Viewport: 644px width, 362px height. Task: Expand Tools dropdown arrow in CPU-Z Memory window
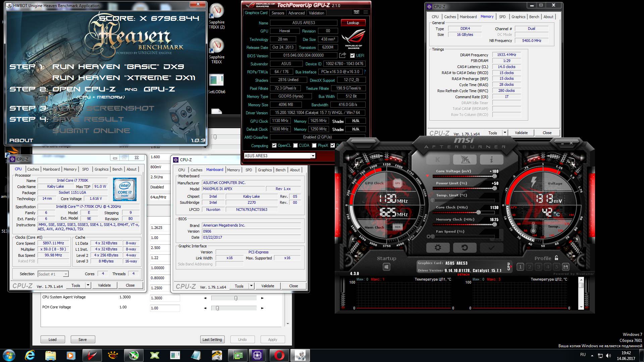505,133
